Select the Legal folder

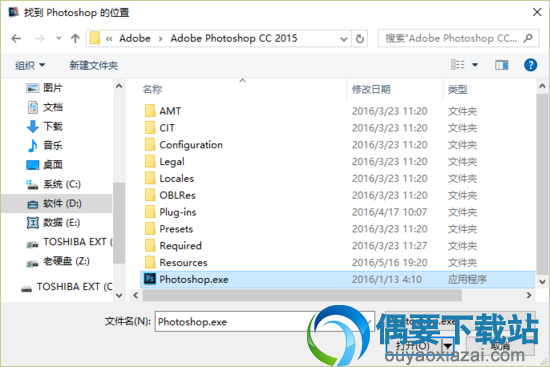(x=165, y=161)
